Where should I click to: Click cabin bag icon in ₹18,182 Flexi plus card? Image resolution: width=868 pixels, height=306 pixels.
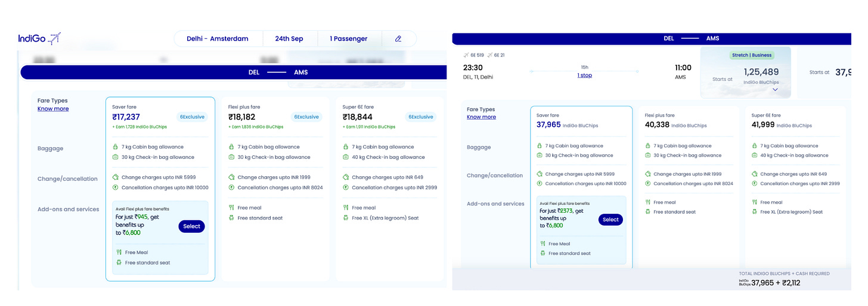(x=231, y=146)
